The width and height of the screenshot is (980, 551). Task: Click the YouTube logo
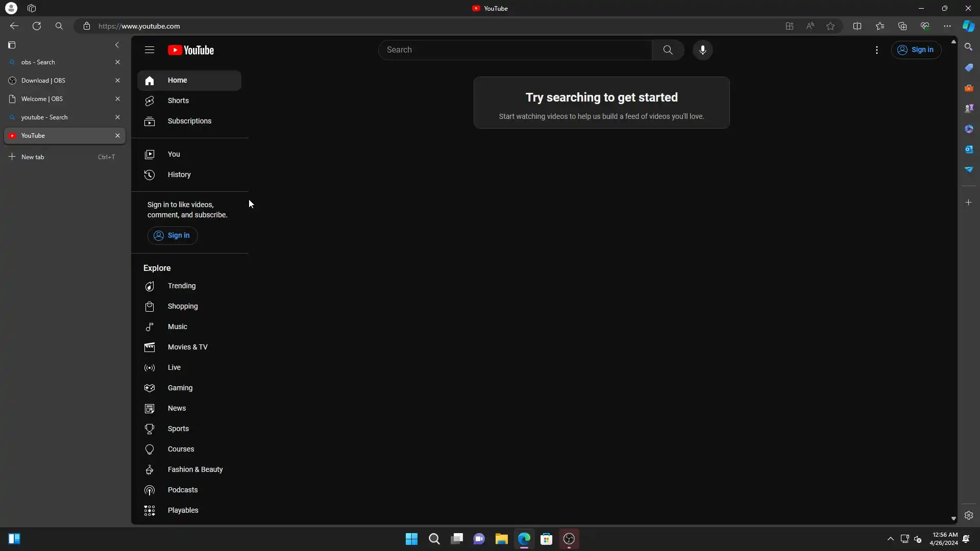[x=191, y=50]
